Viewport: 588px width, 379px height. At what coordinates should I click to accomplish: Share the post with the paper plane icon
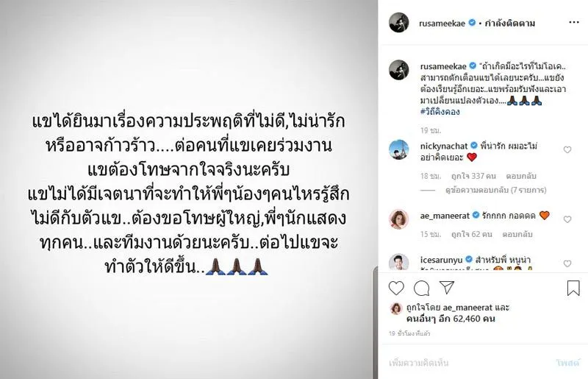pos(447,288)
